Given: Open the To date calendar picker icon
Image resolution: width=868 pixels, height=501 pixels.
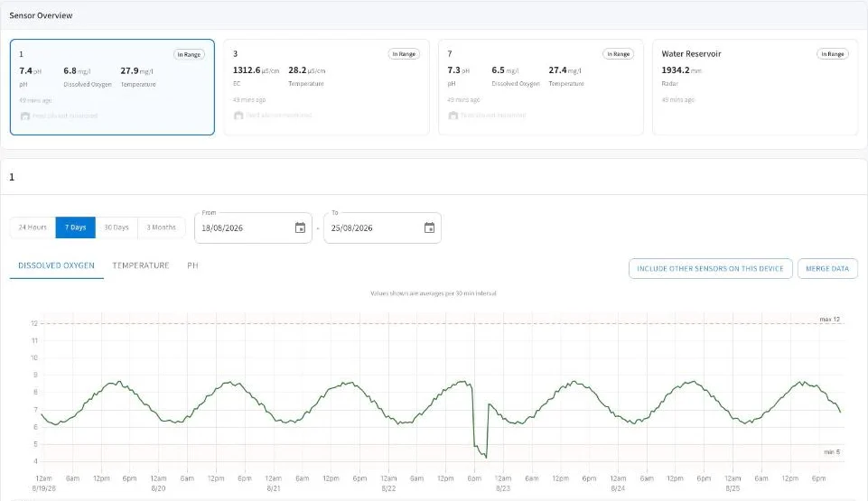Looking at the screenshot, I should (x=429, y=227).
